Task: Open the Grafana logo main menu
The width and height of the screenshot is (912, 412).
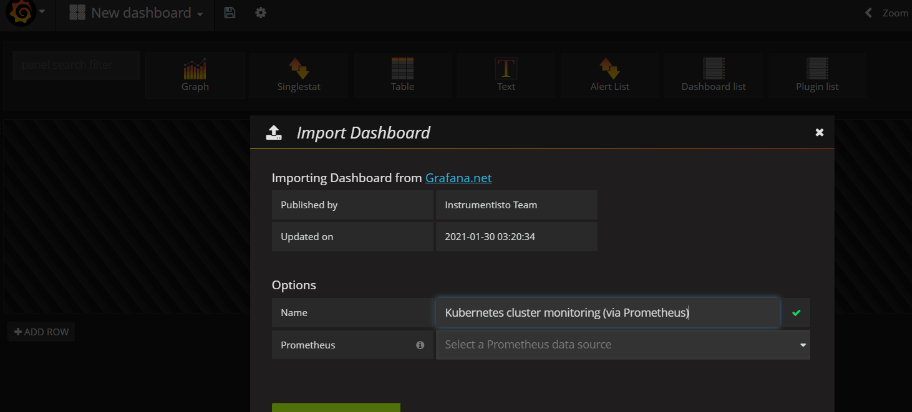Action: [24, 13]
